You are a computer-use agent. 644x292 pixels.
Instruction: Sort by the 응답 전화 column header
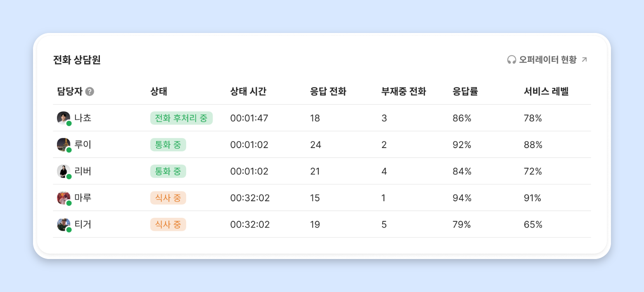coord(328,92)
